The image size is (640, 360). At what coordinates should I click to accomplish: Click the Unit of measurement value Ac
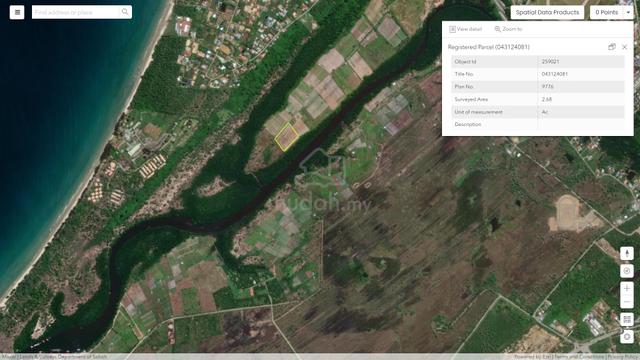click(544, 112)
